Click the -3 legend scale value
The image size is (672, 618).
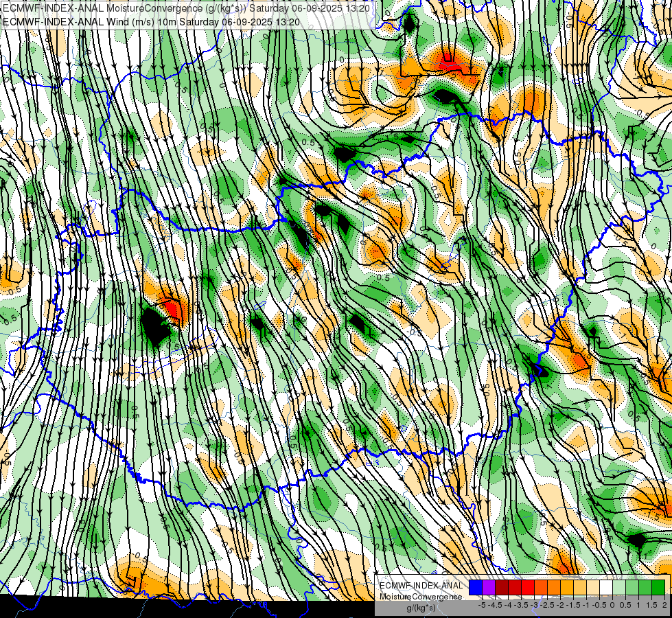pyautogui.click(x=534, y=605)
